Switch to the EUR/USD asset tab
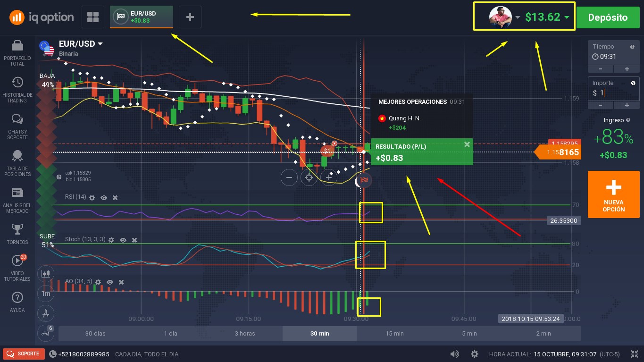 (142, 17)
